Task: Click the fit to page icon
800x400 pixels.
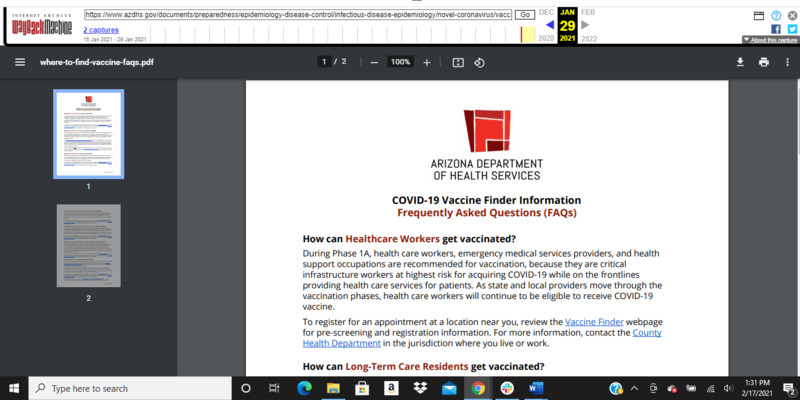Action: coord(458,62)
